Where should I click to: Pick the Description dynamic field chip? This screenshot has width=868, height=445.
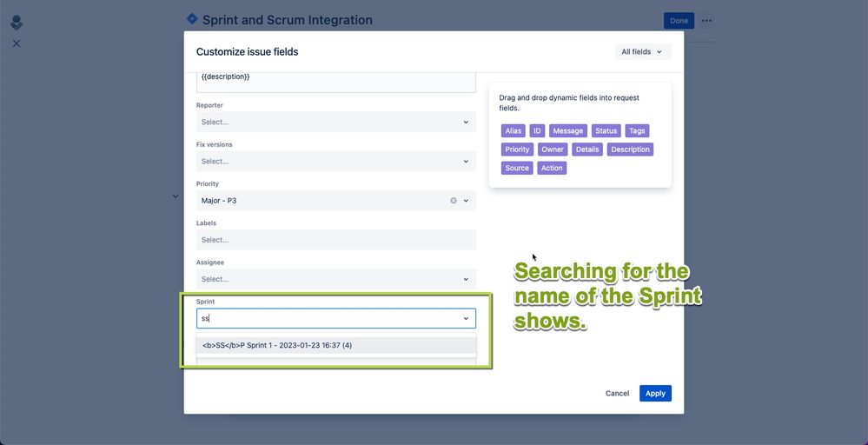tap(630, 149)
